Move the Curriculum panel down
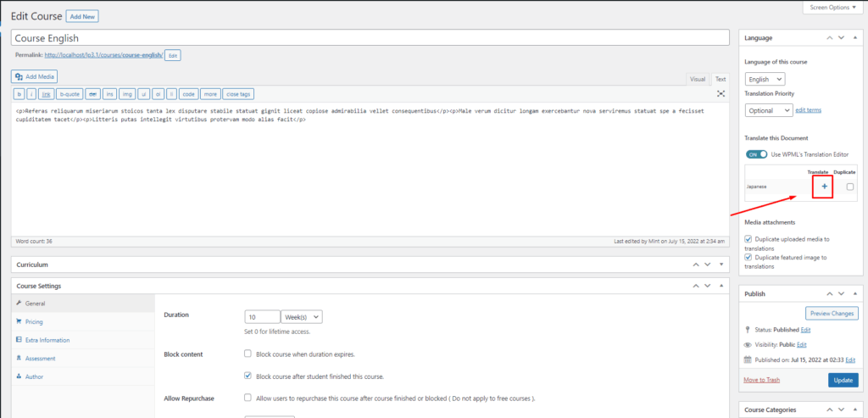 click(x=708, y=265)
